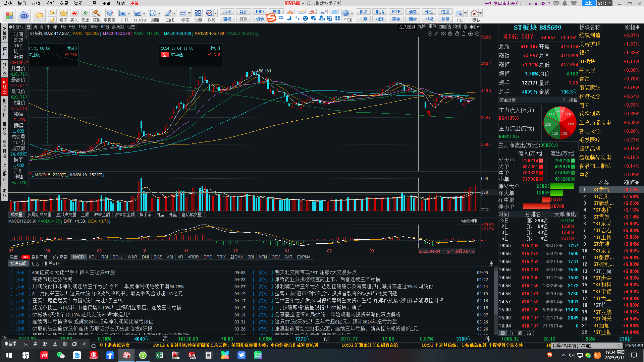The width and height of the screenshot is (644, 362).
Task: Open news headline 600亿资本大佬出手
Action: click(x=73, y=273)
